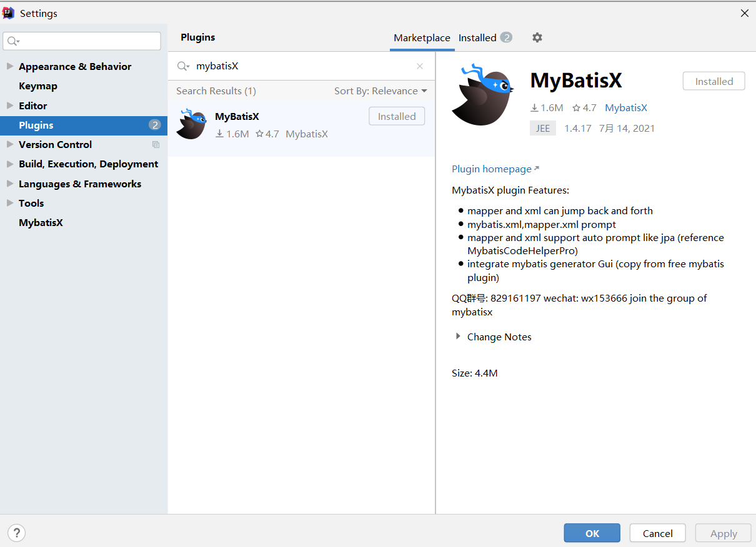Screen dimensions: 756x547
Task: Click the mybatis.xml,mapper.xml prompt feature line
Action: click(542, 225)
